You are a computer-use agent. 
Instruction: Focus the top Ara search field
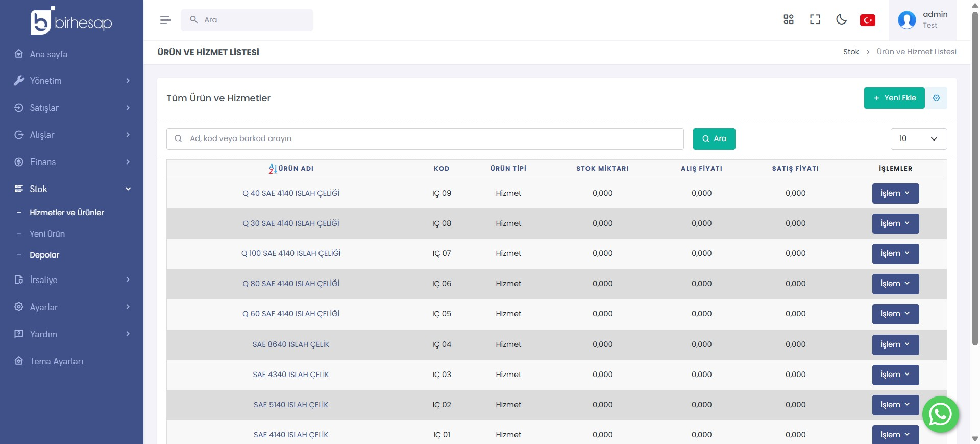pos(247,20)
